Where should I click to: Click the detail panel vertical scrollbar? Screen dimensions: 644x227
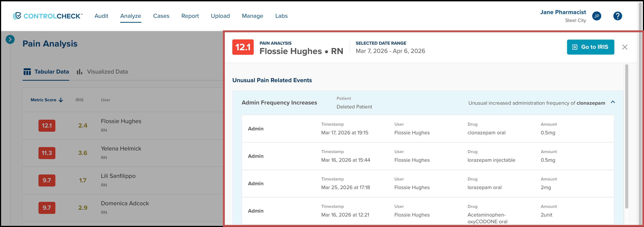coord(627,136)
